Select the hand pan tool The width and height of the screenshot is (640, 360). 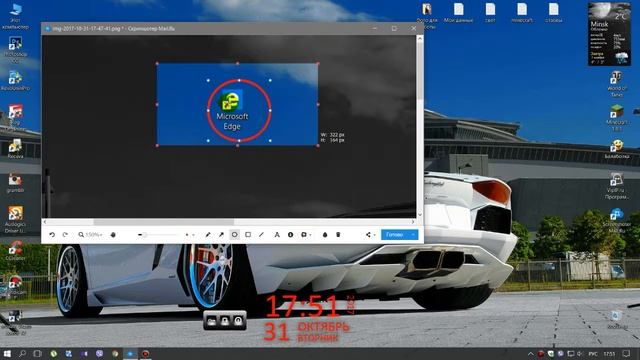[113, 235]
